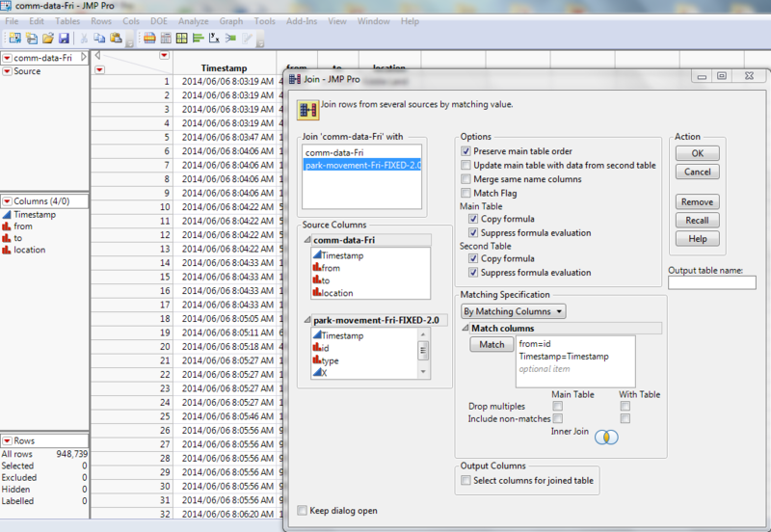Open the Graph menu

click(231, 21)
